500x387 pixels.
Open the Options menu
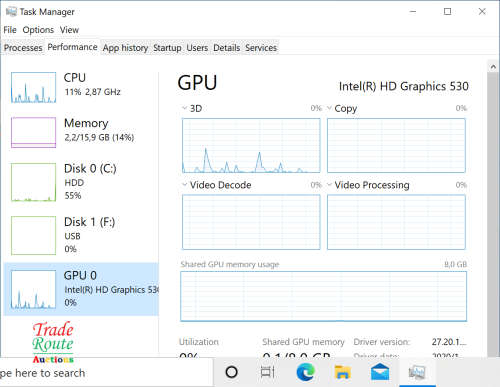[38, 30]
